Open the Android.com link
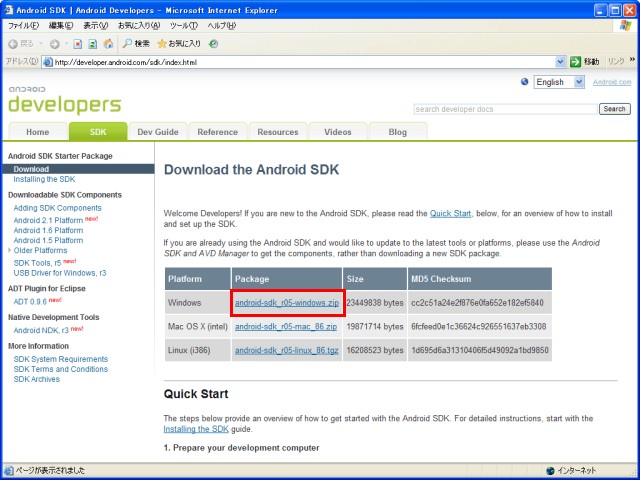The width and height of the screenshot is (640, 480). coord(612,82)
